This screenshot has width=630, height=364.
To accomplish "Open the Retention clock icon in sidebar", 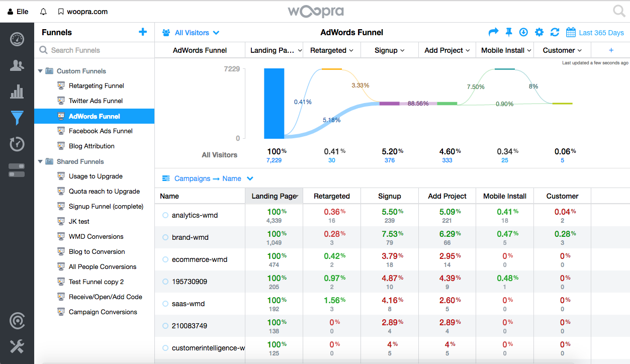I will [x=17, y=144].
